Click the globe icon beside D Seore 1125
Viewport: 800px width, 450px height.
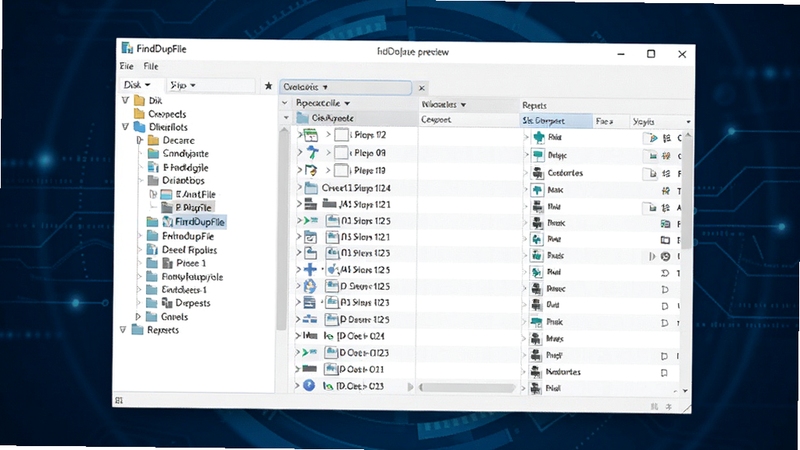coord(310,286)
